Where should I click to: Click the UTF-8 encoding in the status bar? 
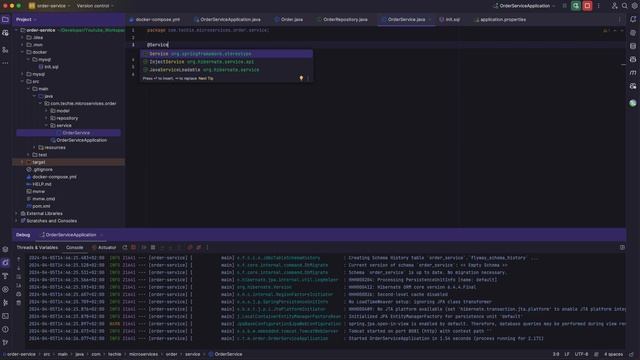581,354
